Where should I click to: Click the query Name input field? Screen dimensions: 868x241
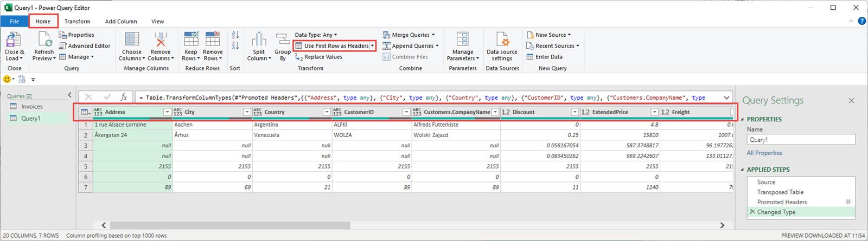pos(800,140)
